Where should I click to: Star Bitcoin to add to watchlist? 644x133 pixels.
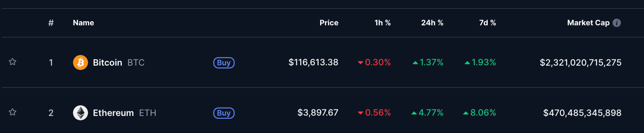(x=12, y=62)
